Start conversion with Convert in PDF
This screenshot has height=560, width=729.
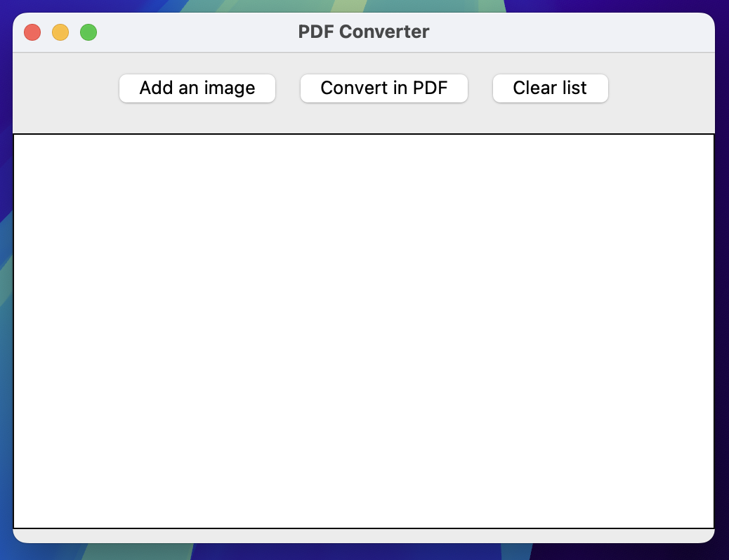384,88
